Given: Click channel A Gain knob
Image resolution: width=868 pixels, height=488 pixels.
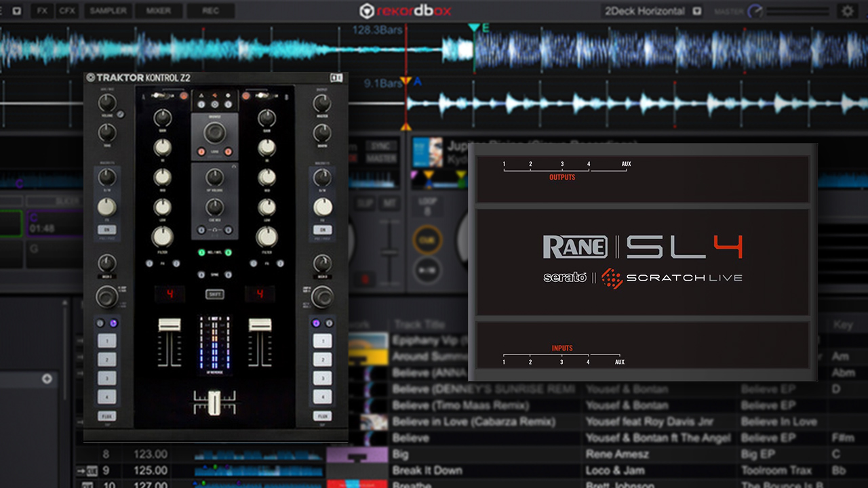Looking at the screenshot, I should (162, 119).
